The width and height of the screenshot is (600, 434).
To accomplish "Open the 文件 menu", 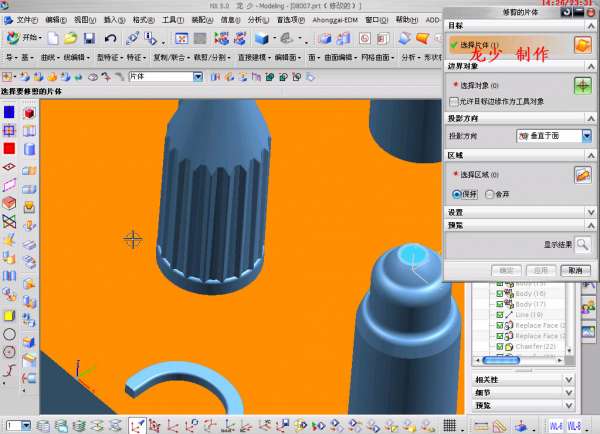I will (x=25, y=18).
